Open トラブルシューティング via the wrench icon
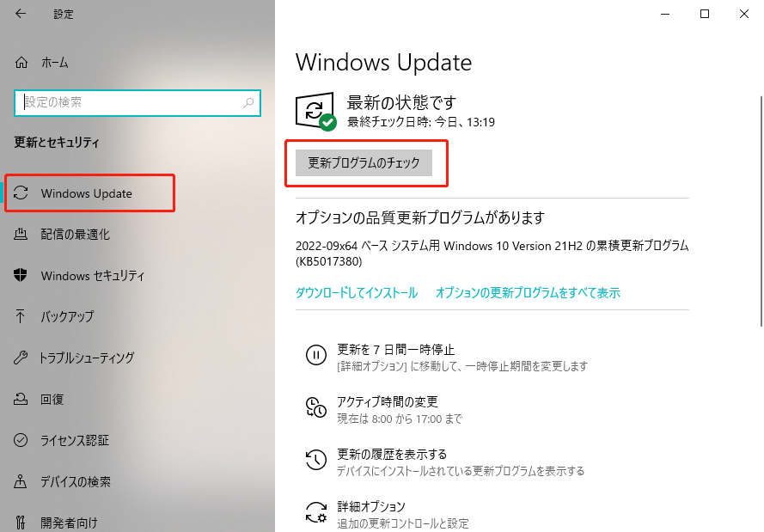The image size is (764, 532). tap(21, 358)
